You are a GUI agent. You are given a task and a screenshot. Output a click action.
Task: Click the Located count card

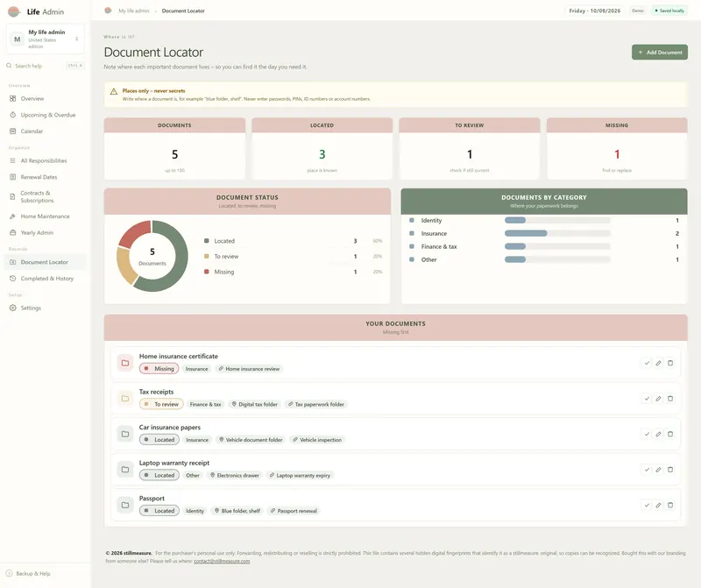point(322,149)
